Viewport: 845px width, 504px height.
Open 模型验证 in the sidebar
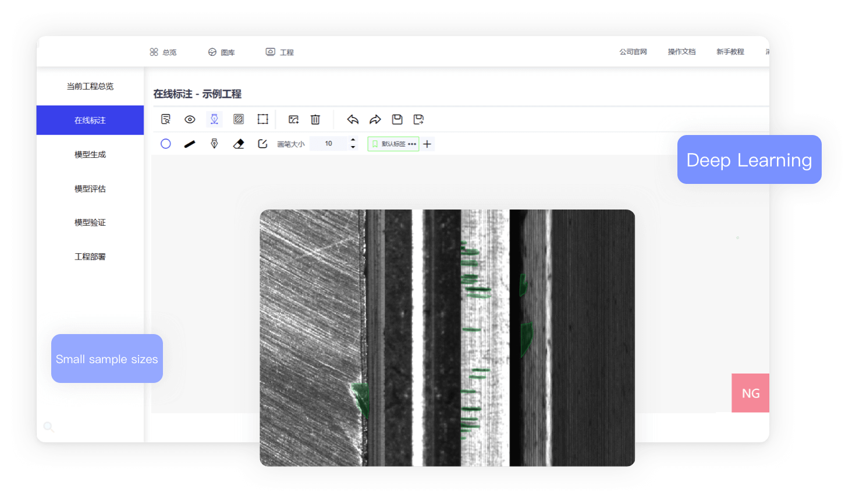[x=90, y=222]
